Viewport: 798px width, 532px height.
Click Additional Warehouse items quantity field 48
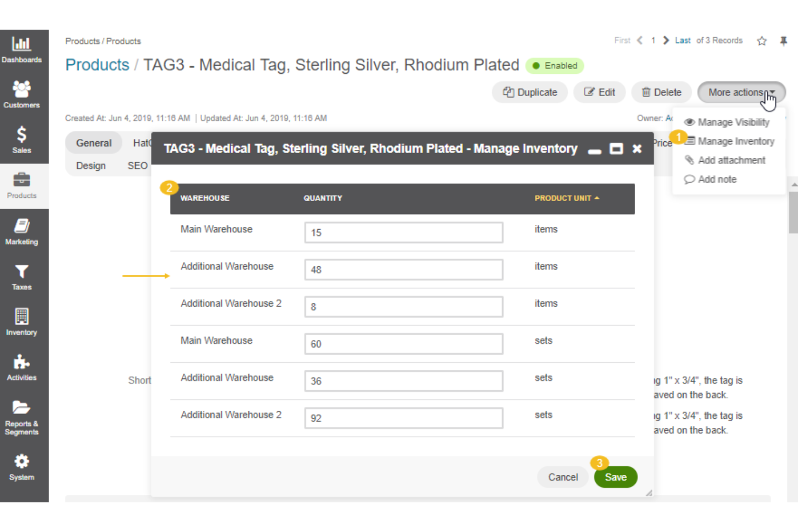[x=404, y=270]
